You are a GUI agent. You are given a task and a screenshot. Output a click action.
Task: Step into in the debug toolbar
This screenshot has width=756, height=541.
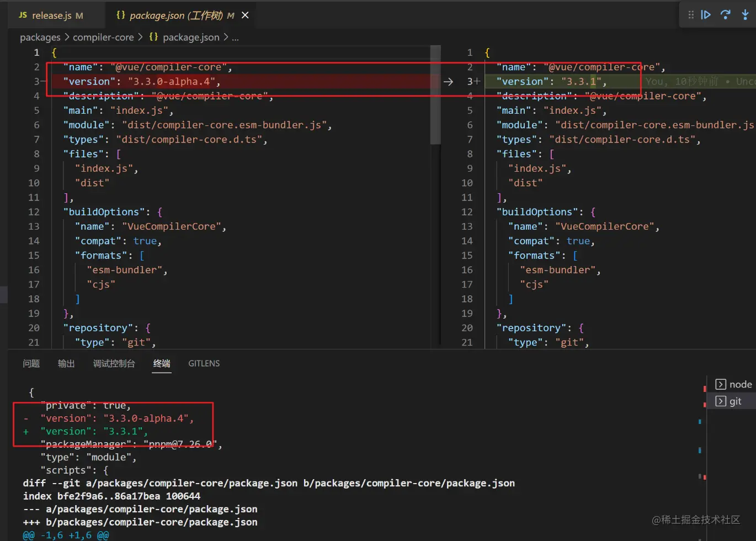click(745, 15)
